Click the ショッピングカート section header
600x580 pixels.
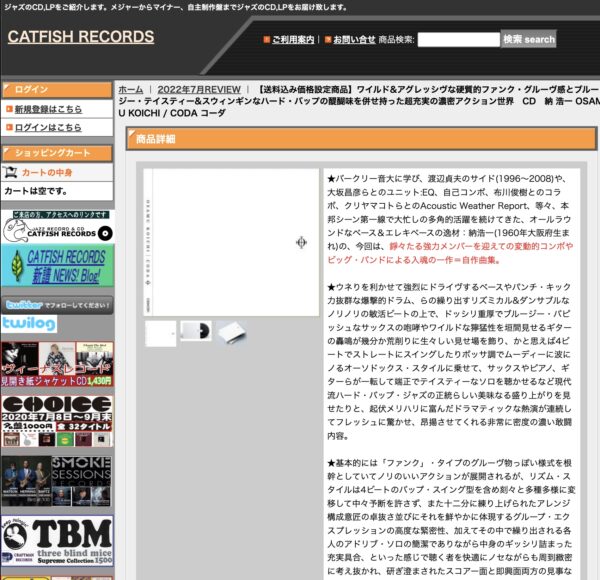[x=57, y=153]
